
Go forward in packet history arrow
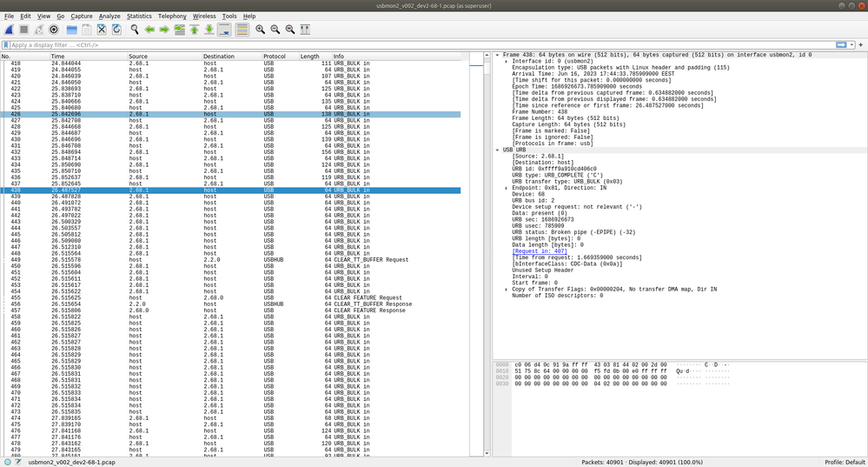click(164, 30)
